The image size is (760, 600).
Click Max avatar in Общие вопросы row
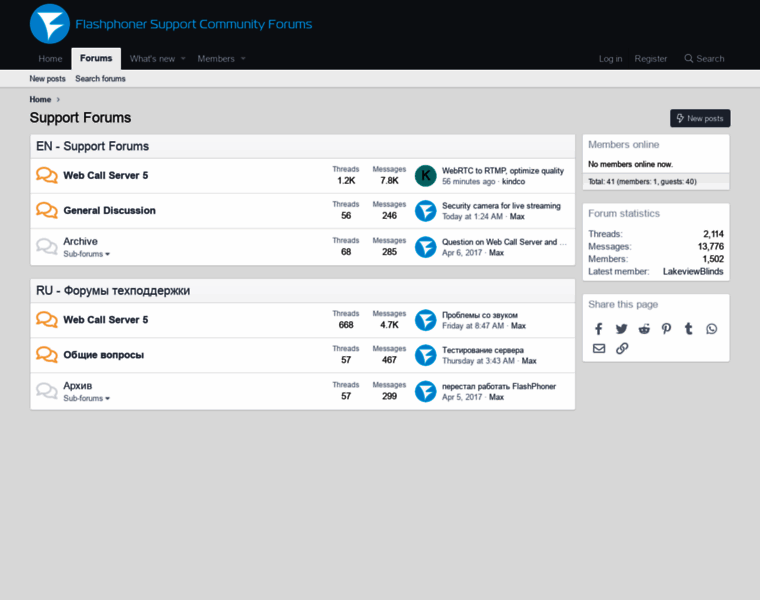(x=426, y=355)
